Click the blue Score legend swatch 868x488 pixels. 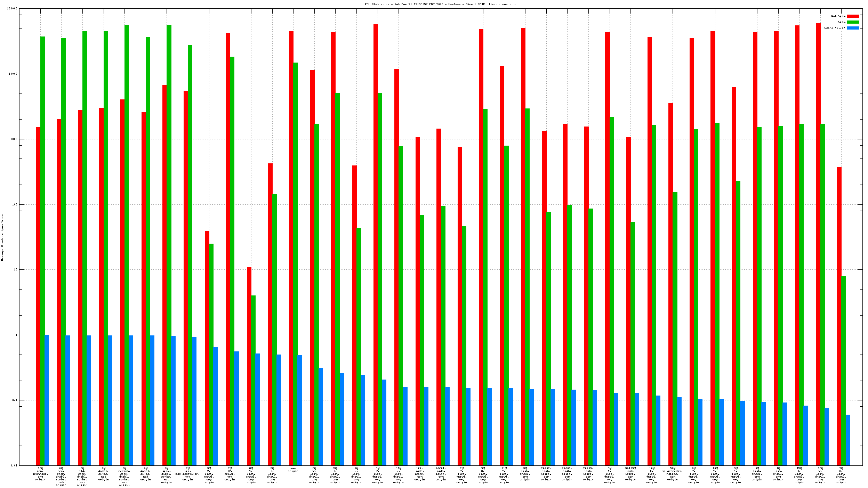[853, 28]
